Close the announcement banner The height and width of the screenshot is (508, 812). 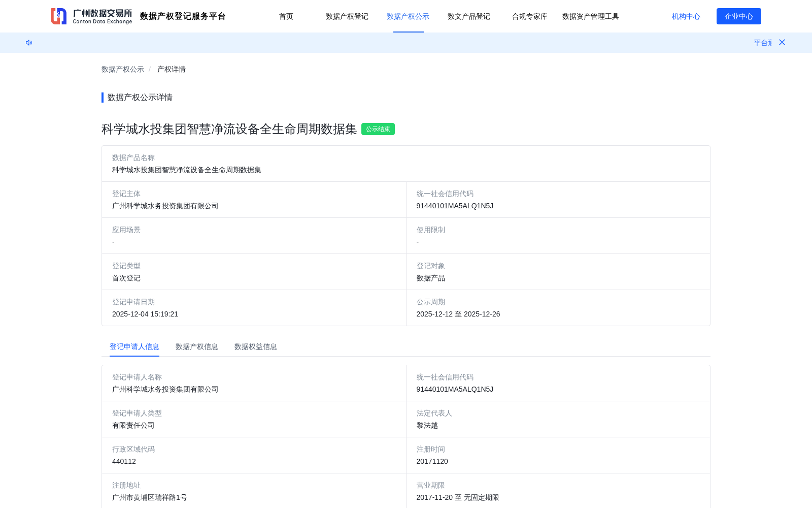782,42
